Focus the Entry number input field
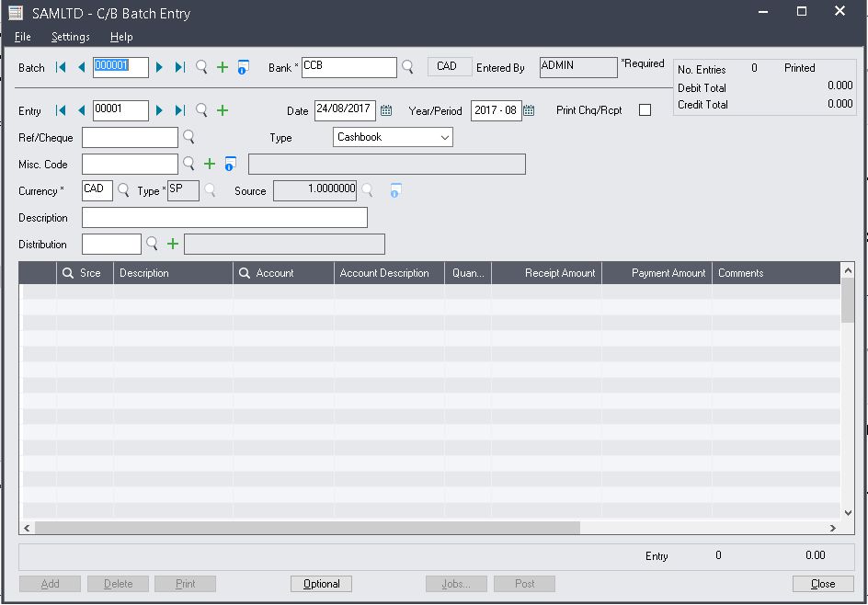Screen dimensions: 868x605 pos(120,110)
